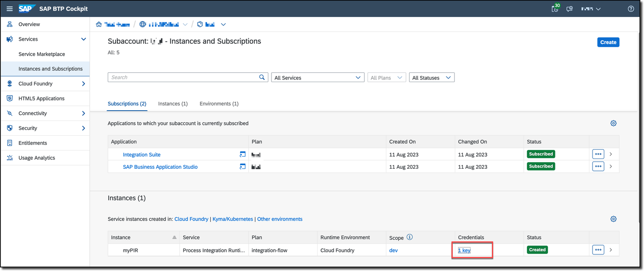Click the Security shield sidebar icon
644x271 pixels.
[x=10, y=128]
